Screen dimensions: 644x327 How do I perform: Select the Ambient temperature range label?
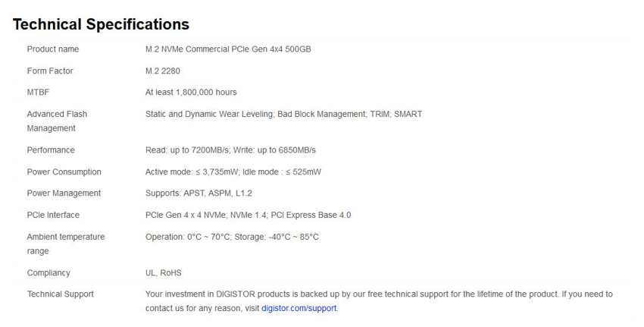pyautogui.click(x=66, y=244)
